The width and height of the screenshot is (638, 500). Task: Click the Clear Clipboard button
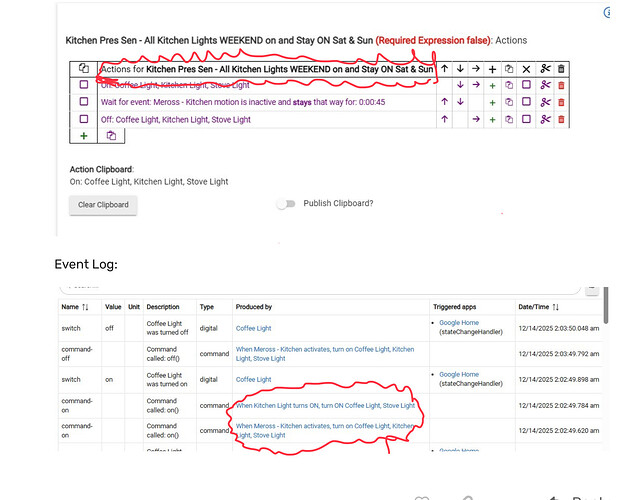click(x=104, y=205)
